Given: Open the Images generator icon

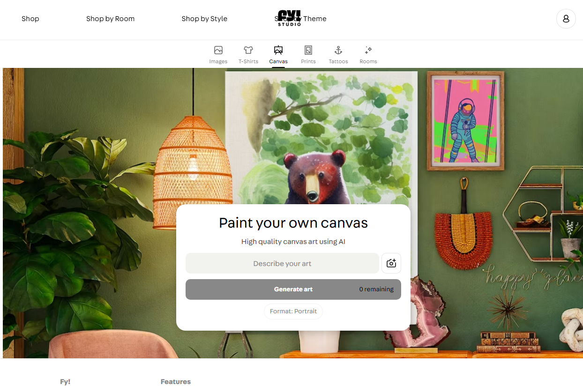Looking at the screenshot, I should 218,50.
